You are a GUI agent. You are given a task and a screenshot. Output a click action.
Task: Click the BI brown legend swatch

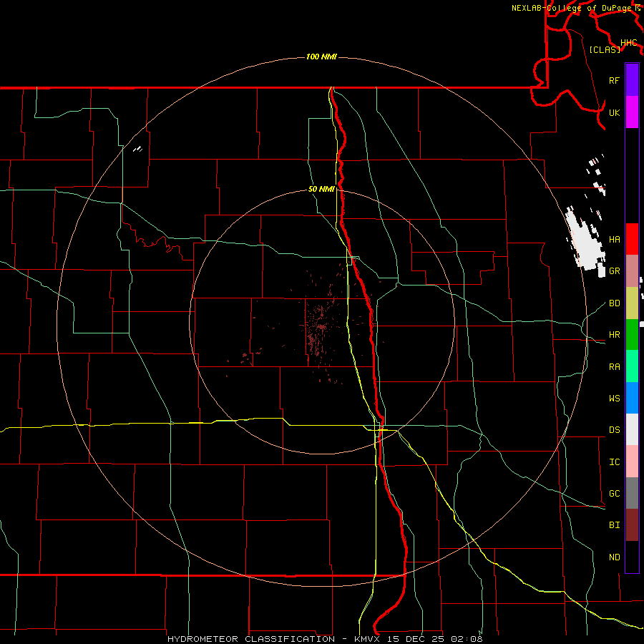[x=632, y=525]
